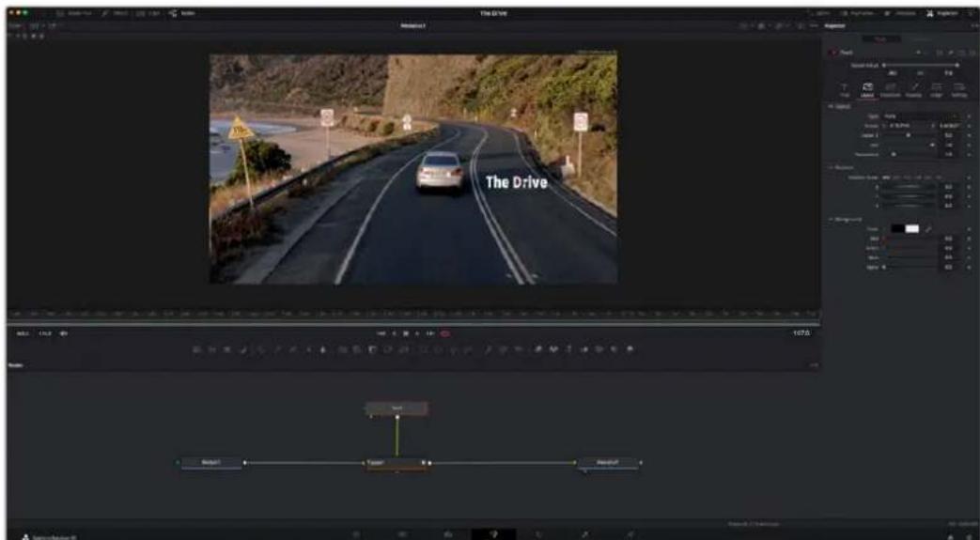Switch to the Modifiers tab in the Inspector
Image resolution: width=980 pixels, height=540 pixels.
pos(921,39)
